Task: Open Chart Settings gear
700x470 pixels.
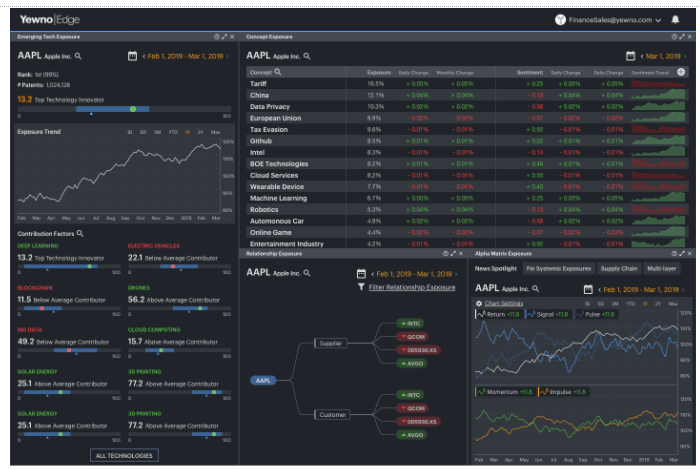Action: [x=479, y=304]
